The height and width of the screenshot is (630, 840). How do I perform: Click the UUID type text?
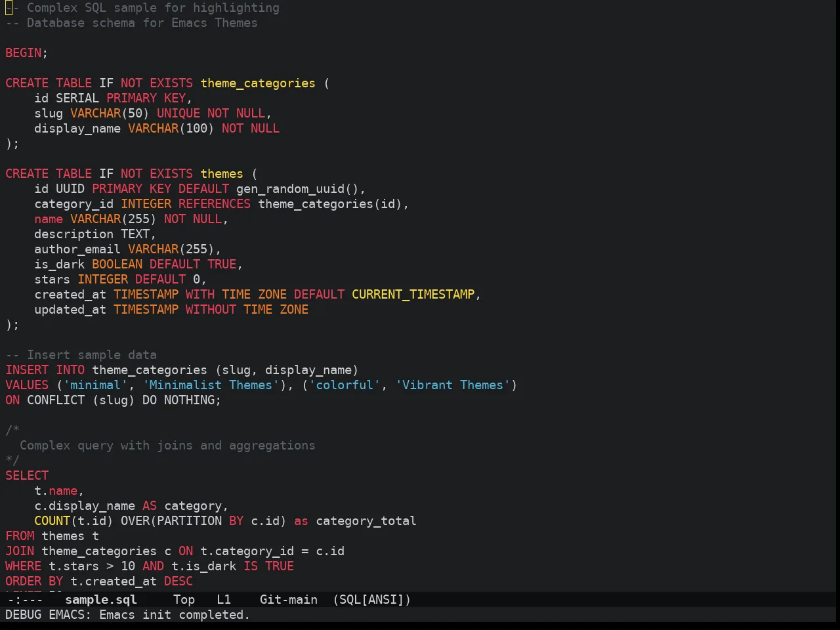tap(70, 189)
